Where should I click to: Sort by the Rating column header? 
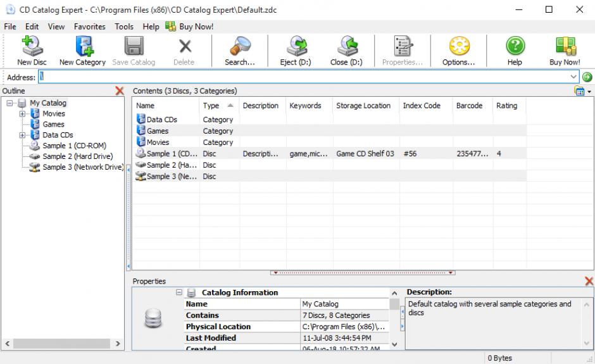tap(510, 106)
